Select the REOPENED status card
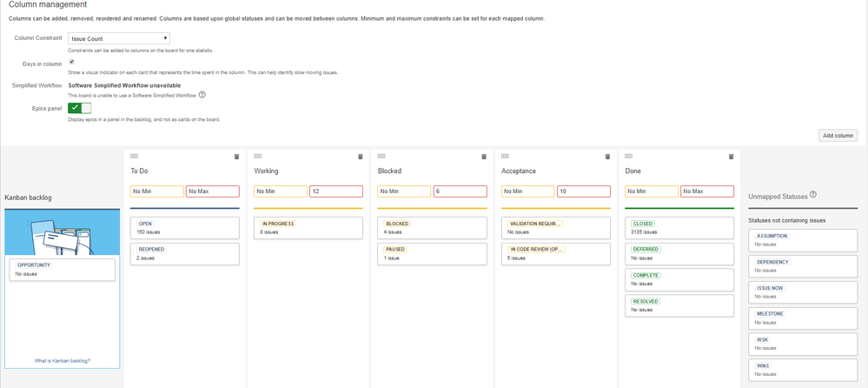Viewport: 868px width, 388px height. click(185, 254)
